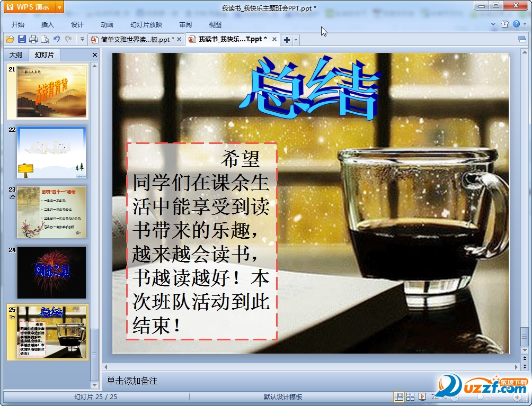Switch to slide sorter view via status bar
The image size is (532, 406).
click(x=411, y=396)
